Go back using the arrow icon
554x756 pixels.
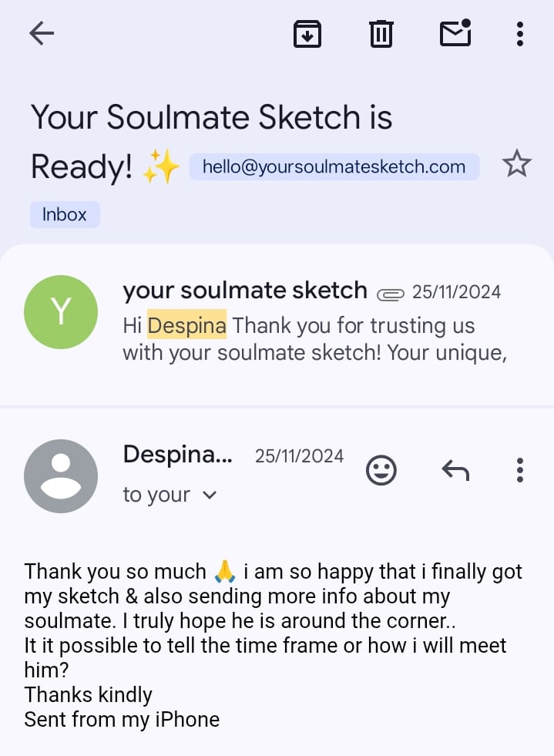coord(42,33)
